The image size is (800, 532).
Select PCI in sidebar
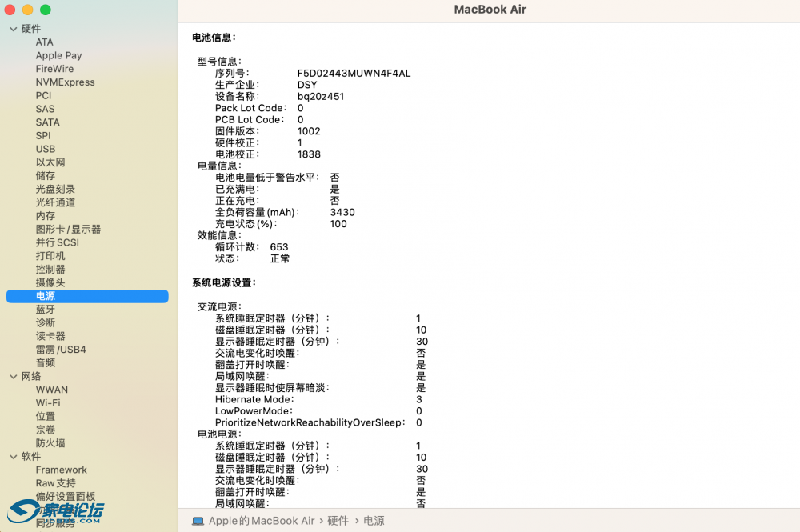43,95
